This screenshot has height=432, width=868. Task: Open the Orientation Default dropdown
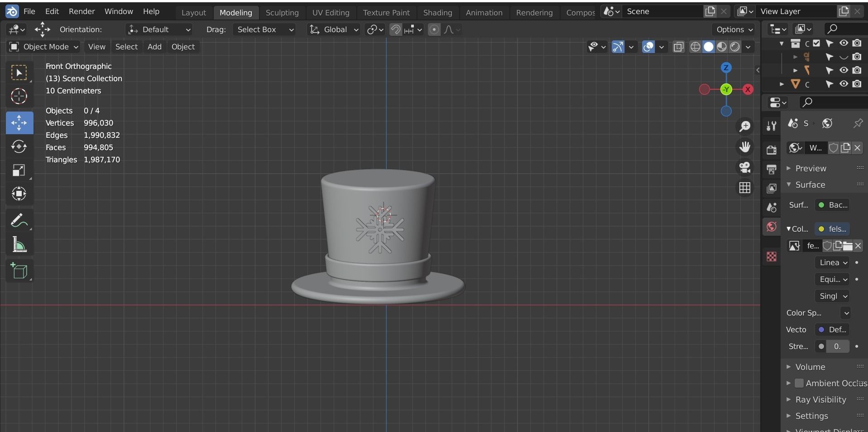click(x=159, y=29)
